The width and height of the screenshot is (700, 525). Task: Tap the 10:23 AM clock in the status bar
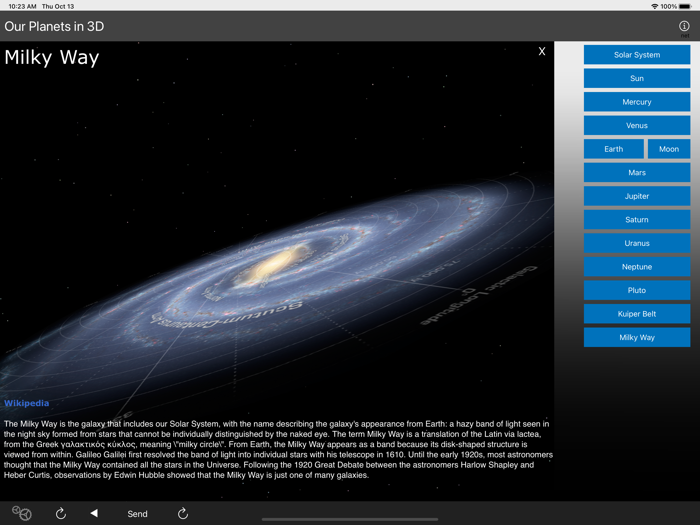pyautogui.click(x=22, y=6)
